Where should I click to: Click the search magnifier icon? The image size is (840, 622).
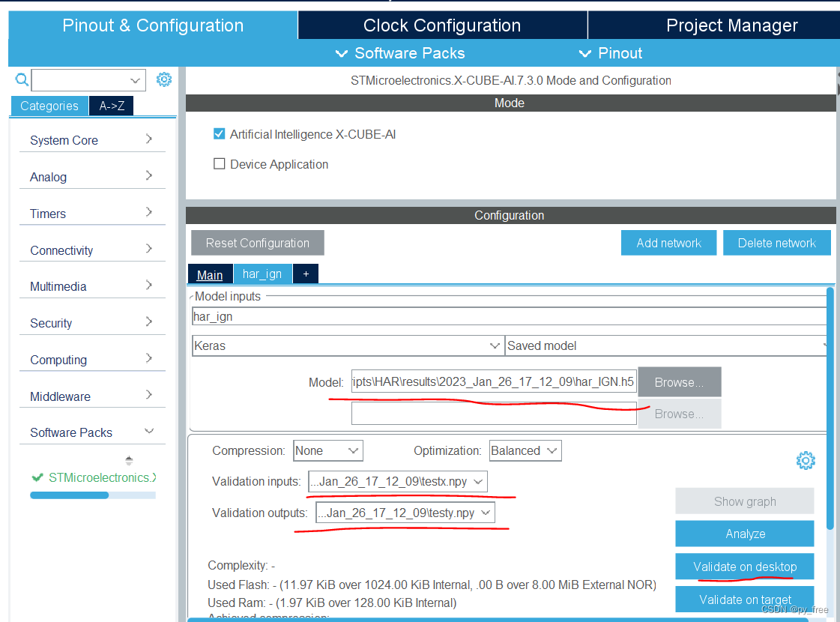22,80
